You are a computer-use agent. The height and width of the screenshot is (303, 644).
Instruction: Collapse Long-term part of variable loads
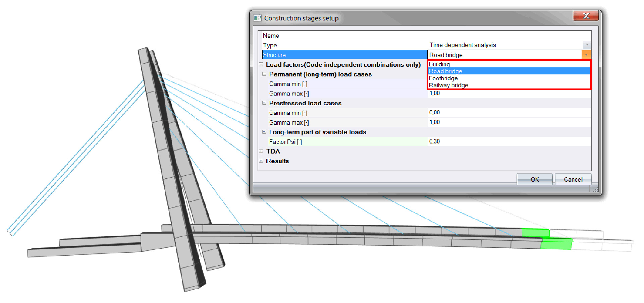264,132
